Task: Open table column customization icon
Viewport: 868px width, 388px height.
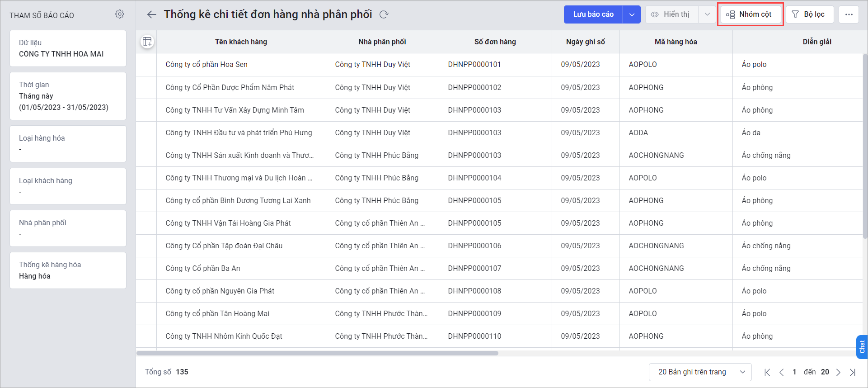Action: point(147,42)
